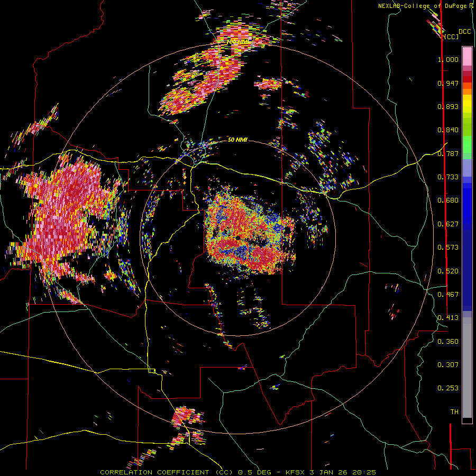Image resolution: width=476 pixels, height=476 pixels.
Task: Select the 0.680 legend value
Action: (x=448, y=200)
